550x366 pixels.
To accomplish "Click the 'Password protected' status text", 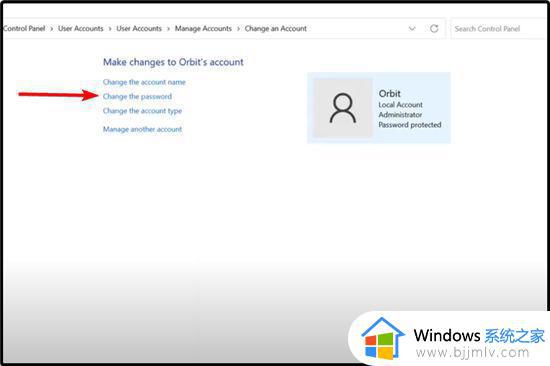I will coord(410,125).
